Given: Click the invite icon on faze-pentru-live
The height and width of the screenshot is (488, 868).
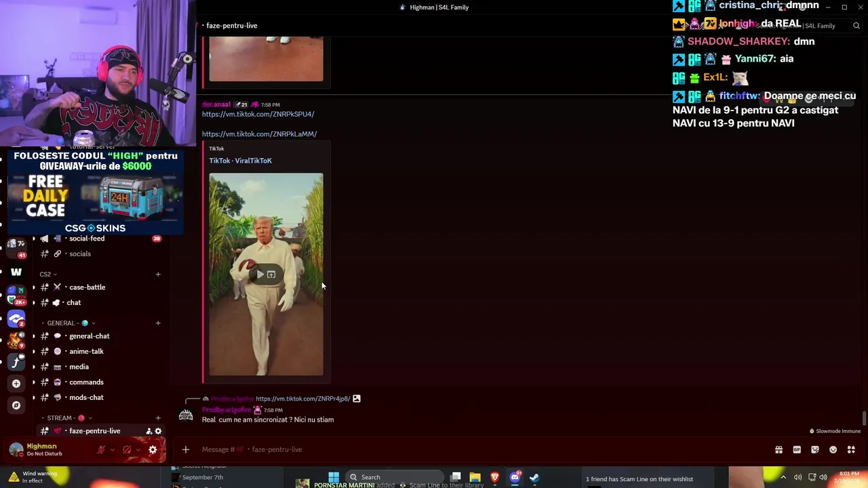Looking at the screenshot, I should pos(149,431).
